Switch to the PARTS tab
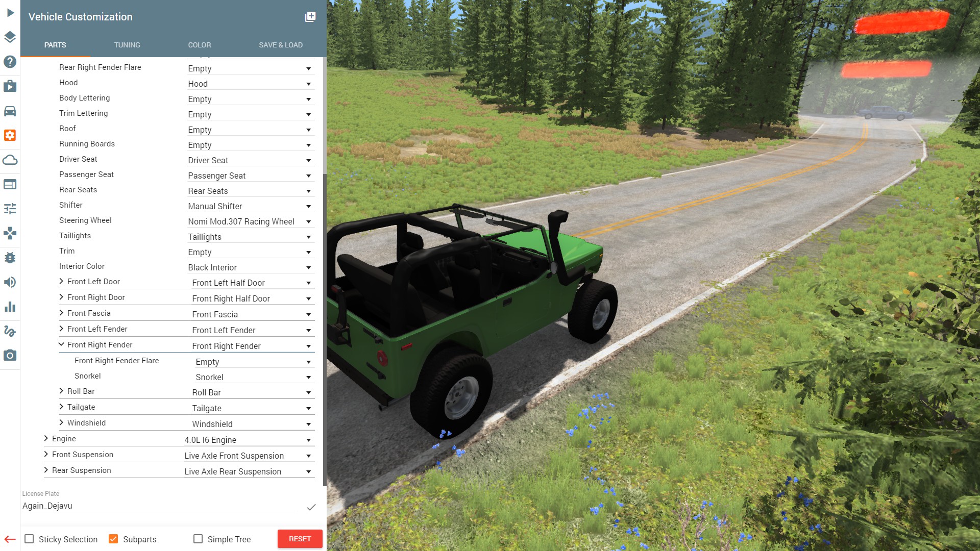This screenshot has width=980, height=551. 55,45
